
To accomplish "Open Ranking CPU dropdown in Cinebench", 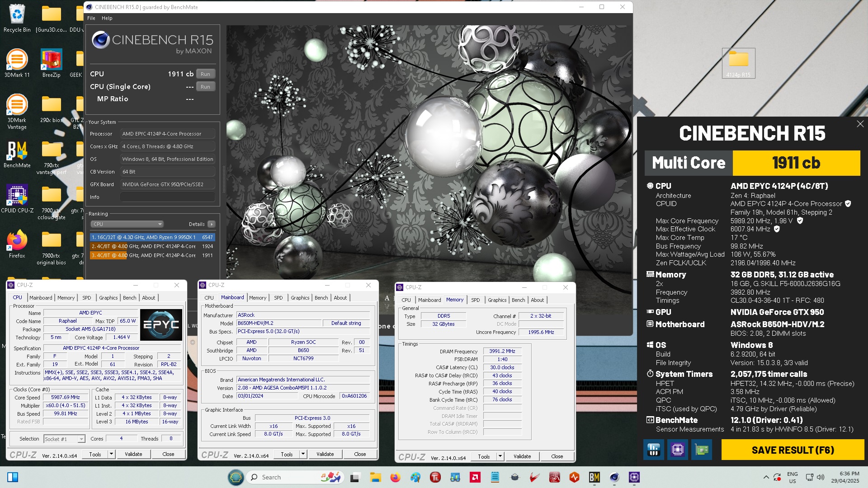I will tap(127, 224).
